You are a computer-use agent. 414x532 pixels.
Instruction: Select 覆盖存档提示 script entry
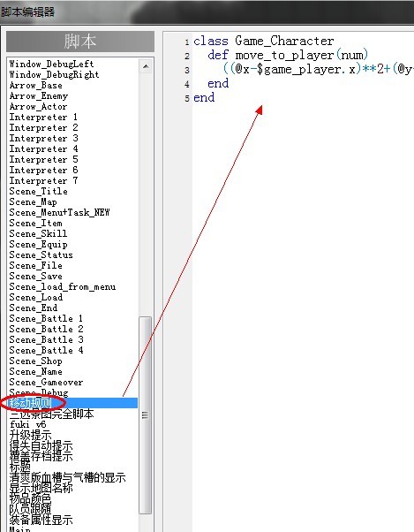pos(41,456)
